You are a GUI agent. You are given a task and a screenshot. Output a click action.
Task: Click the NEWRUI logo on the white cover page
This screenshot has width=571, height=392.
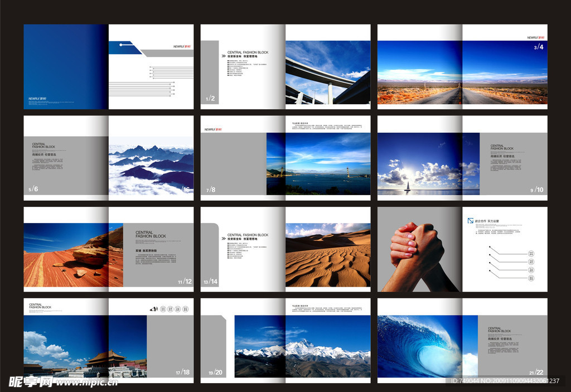click(x=182, y=47)
